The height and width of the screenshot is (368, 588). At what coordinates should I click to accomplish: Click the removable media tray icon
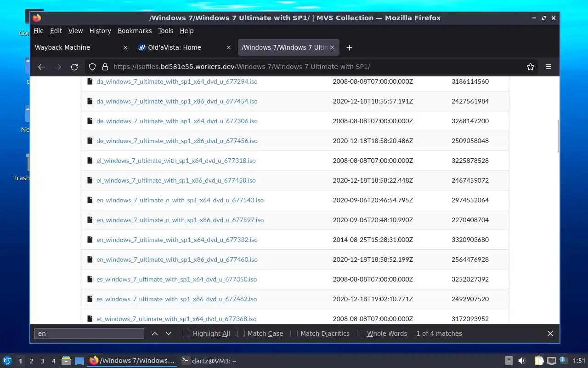coord(509,361)
